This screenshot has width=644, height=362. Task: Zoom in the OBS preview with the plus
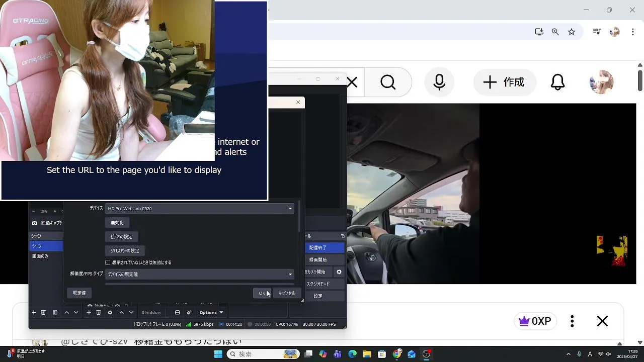point(55,211)
